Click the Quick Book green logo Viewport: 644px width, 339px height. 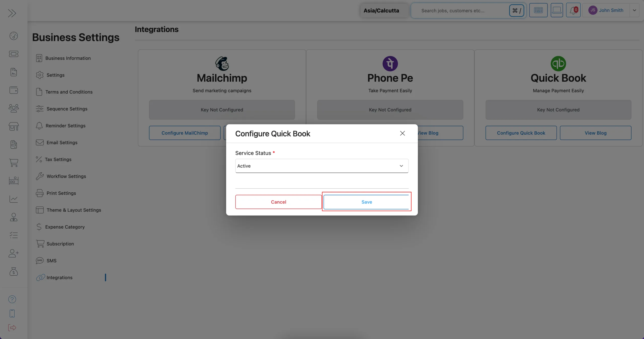(558, 63)
